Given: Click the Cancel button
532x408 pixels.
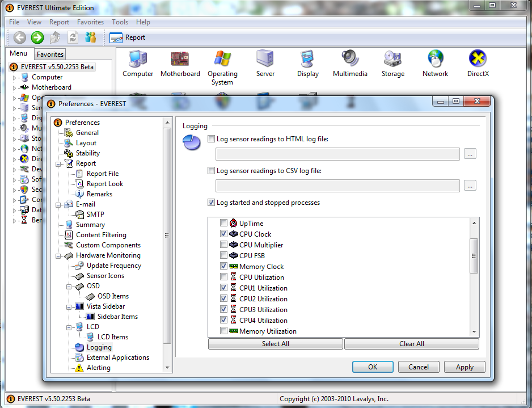Looking at the screenshot, I should 419,367.
